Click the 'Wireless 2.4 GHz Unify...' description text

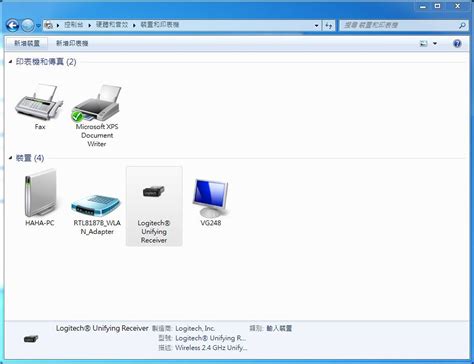click(x=211, y=348)
